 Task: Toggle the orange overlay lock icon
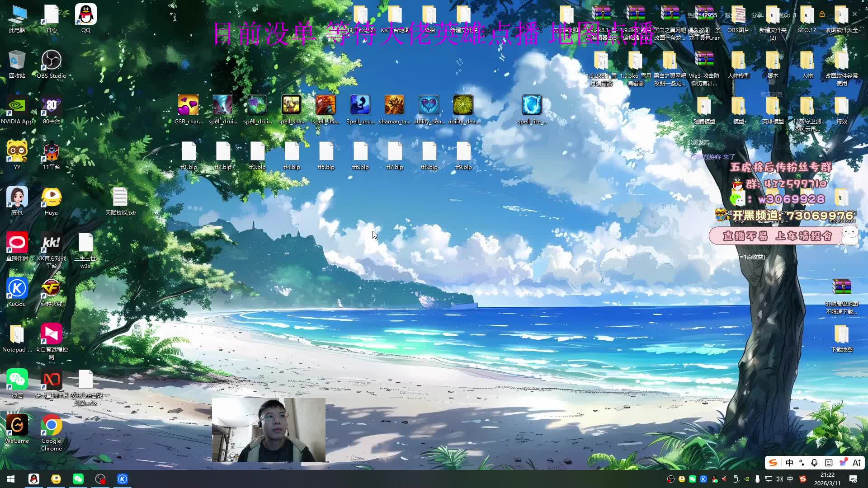(x=822, y=14)
